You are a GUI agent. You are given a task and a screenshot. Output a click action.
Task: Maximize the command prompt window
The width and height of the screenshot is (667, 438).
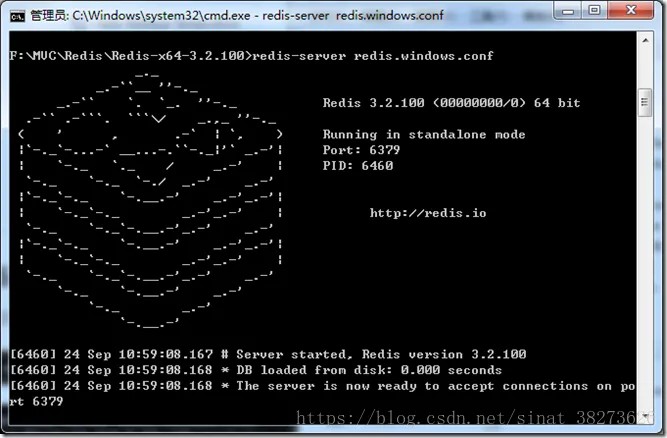[x=595, y=10]
